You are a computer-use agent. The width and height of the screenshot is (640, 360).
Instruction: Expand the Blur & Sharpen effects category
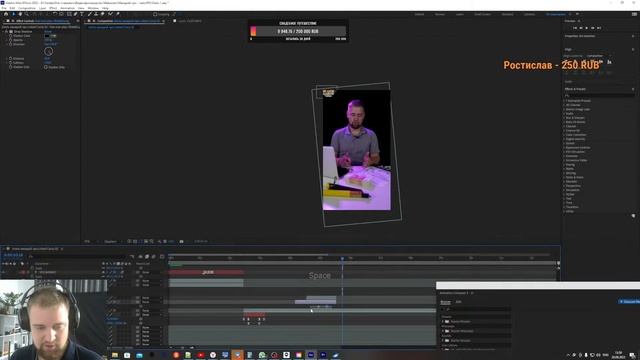[565, 118]
